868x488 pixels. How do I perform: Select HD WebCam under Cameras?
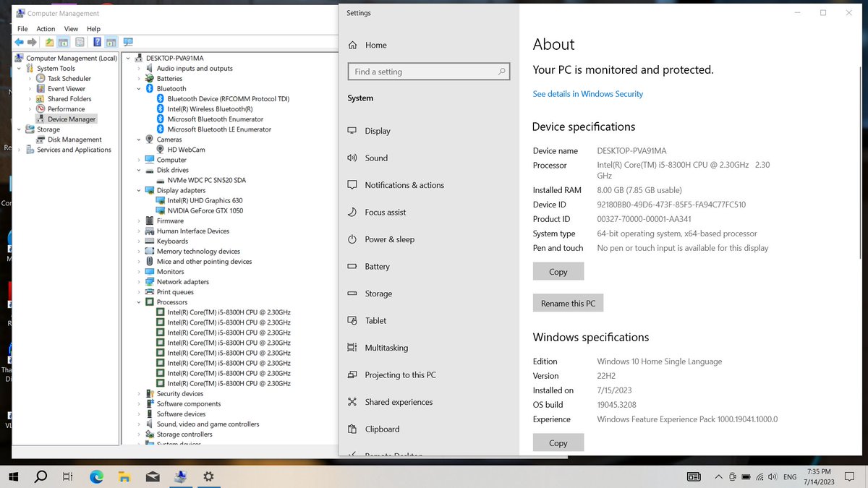point(186,150)
